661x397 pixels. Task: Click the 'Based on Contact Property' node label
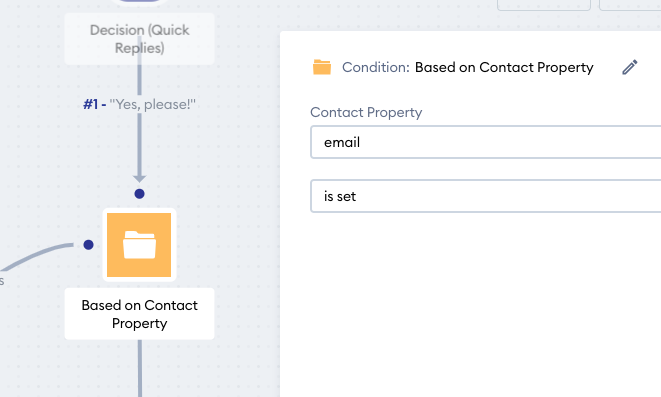pyautogui.click(x=140, y=314)
